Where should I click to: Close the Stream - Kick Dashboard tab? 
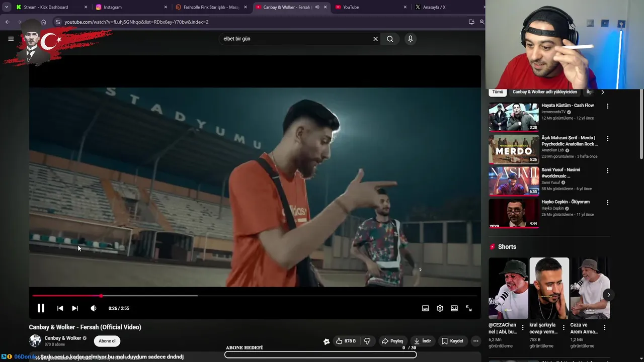coord(86,7)
